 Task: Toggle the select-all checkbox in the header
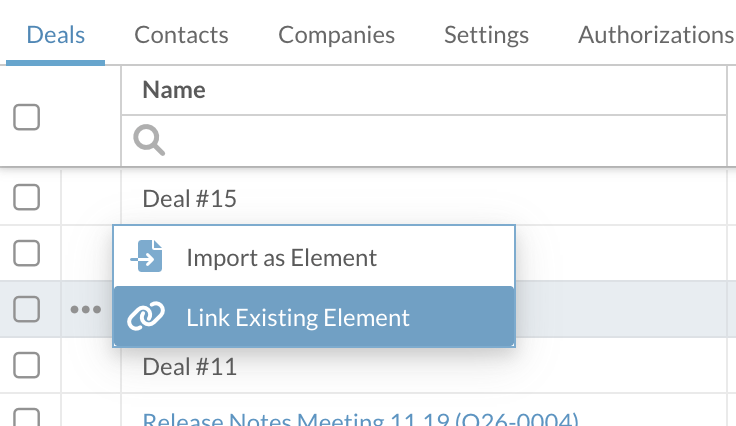[x=26, y=117]
